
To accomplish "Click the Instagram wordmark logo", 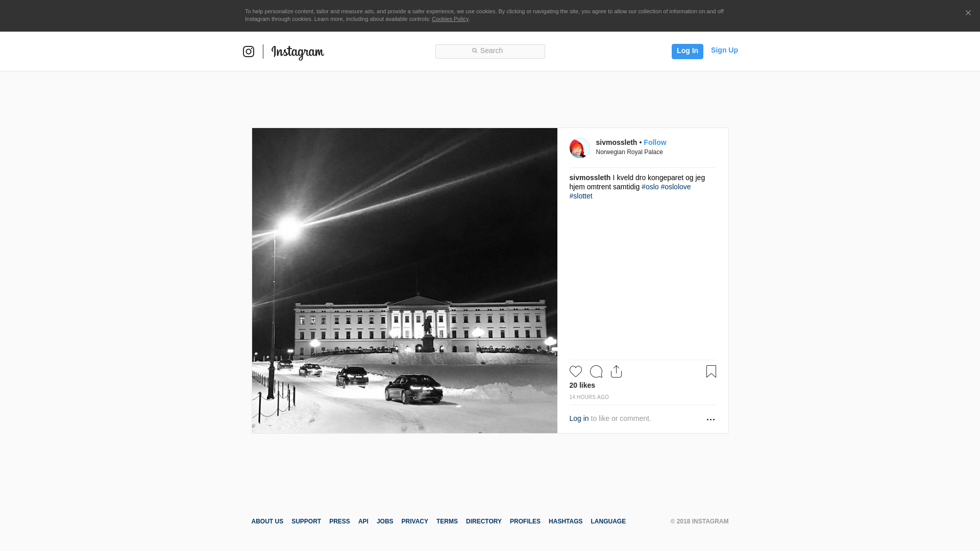I will [298, 53].
